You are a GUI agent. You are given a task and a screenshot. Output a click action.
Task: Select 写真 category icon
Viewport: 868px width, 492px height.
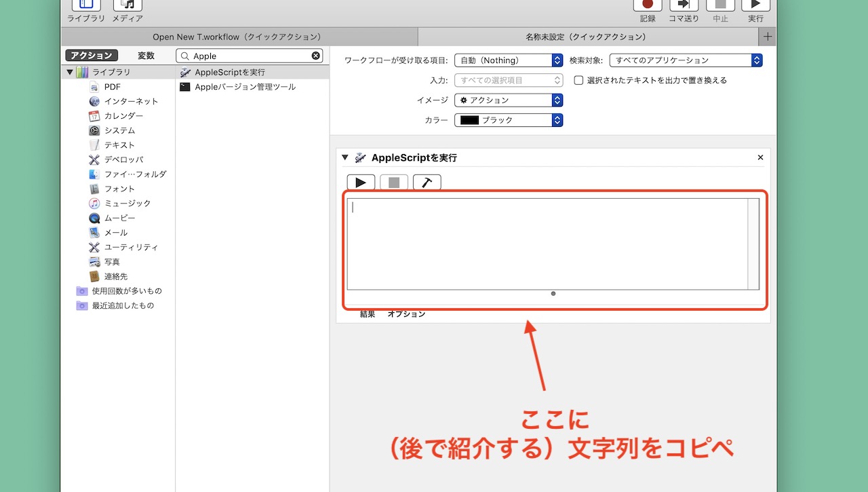94,262
